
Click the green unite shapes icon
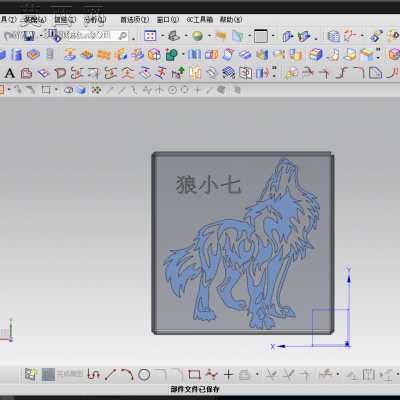[x=172, y=54]
